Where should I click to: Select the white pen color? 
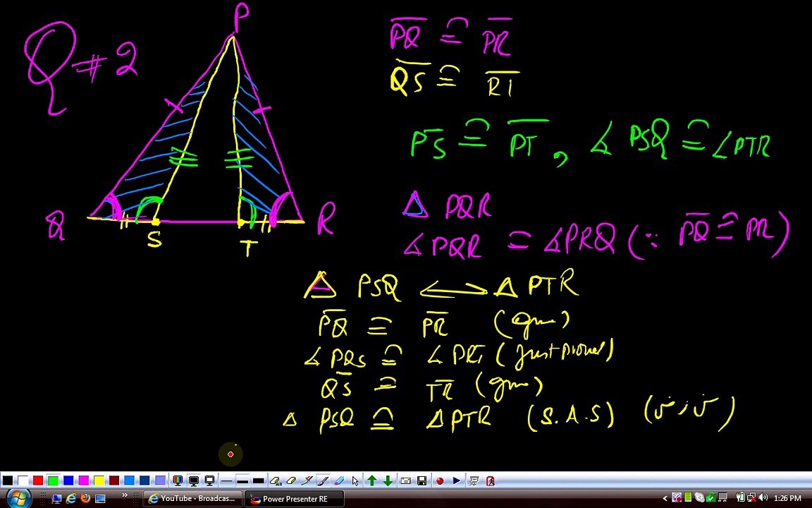[x=23, y=480]
